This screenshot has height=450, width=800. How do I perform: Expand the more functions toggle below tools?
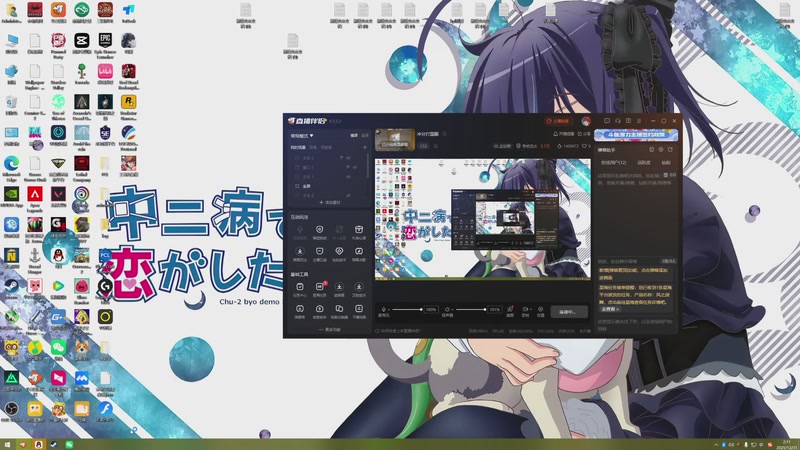tap(330, 330)
